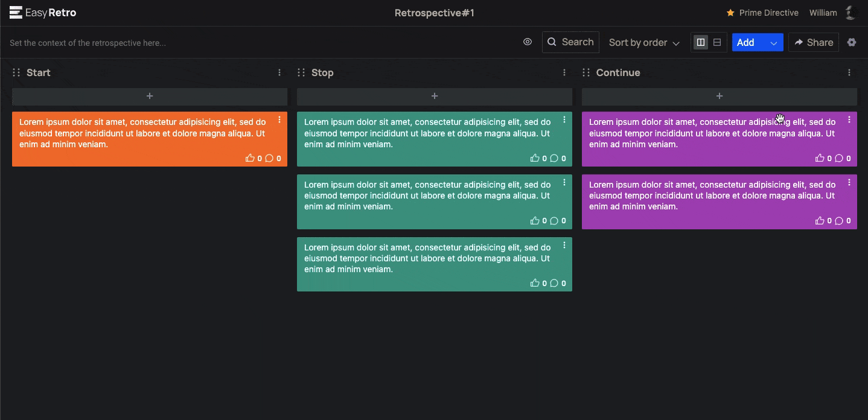Grab the drag handle of Stop column
The width and height of the screenshot is (868, 420).
tap(301, 72)
